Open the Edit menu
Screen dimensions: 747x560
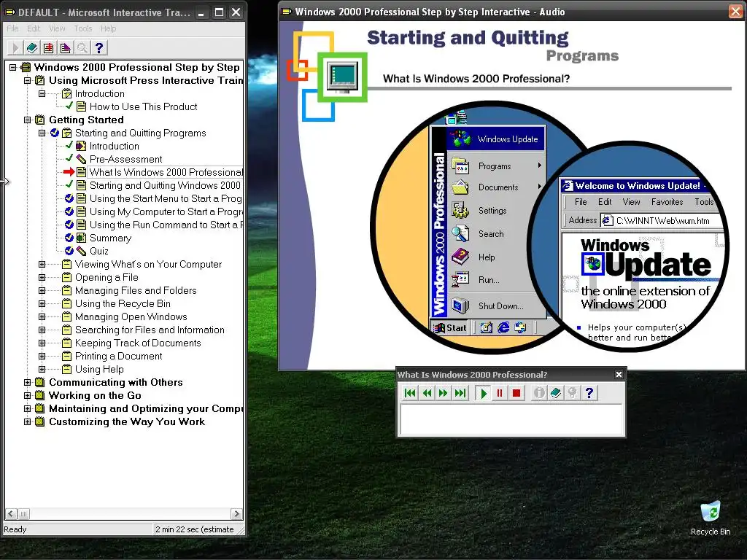(x=34, y=28)
